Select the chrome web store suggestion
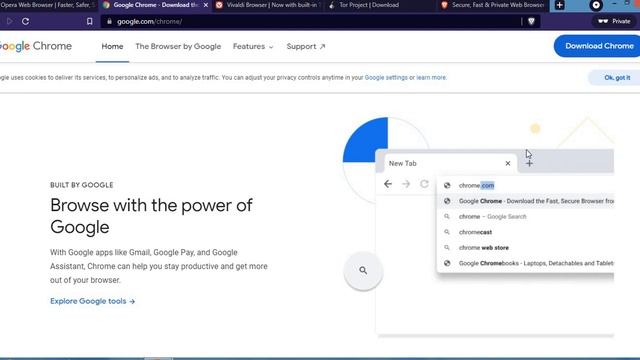Viewport: 640px width, 360px height. pos(526,248)
